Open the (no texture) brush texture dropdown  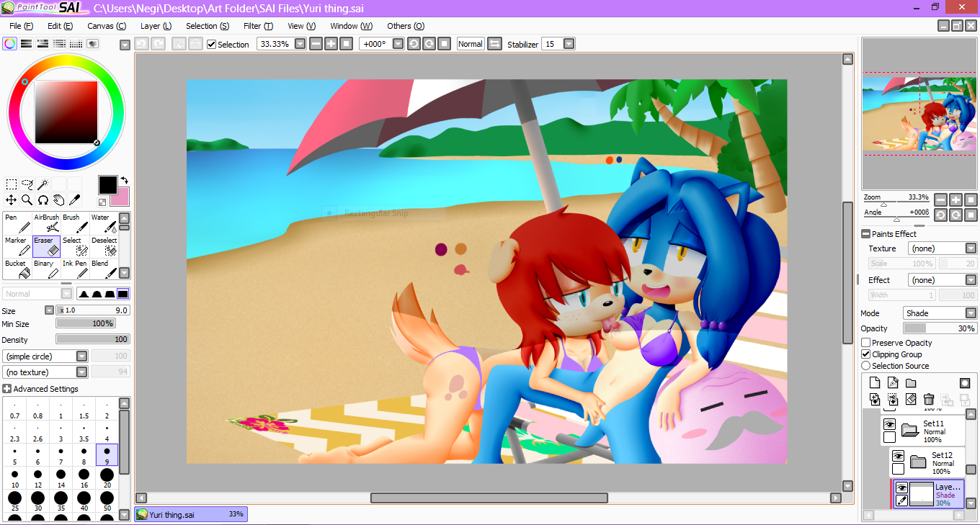click(x=81, y=372)
